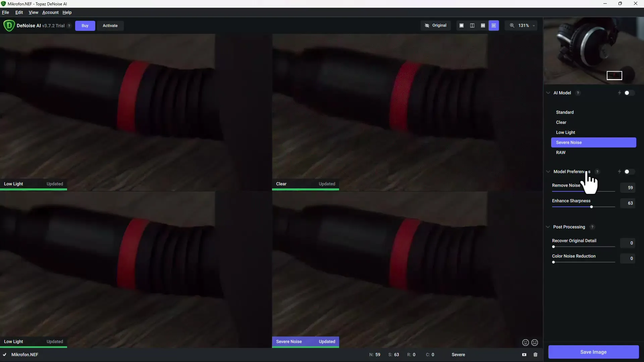Collapse the Post Processing section

[548, 227]
